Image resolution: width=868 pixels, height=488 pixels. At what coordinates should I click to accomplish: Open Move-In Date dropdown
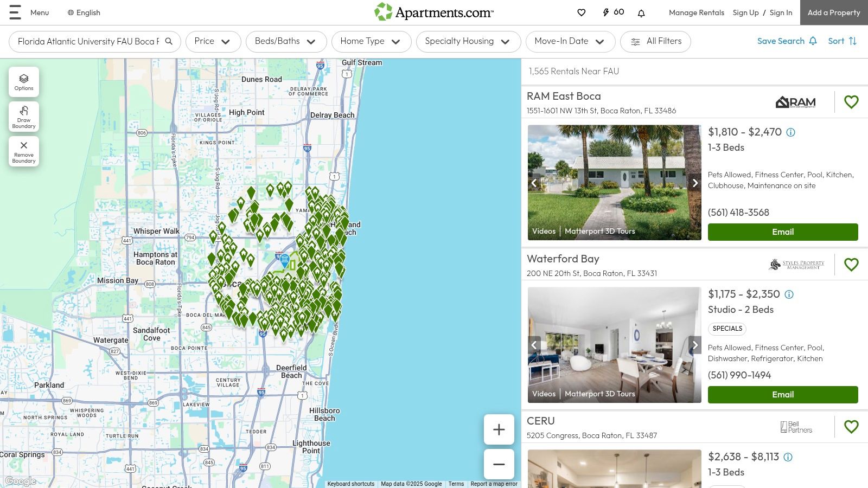click(570, 41)
